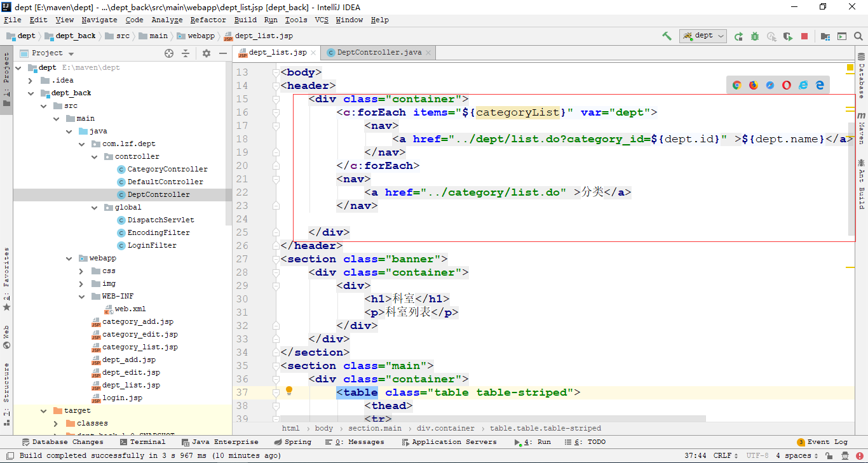Select login.jsp in project tree
This screenshot has width=868, height=463.
click(x=122, y=398)
